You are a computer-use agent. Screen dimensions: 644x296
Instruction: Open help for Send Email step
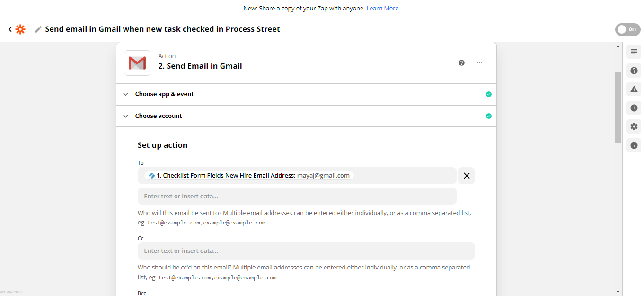tap(461, 63)
